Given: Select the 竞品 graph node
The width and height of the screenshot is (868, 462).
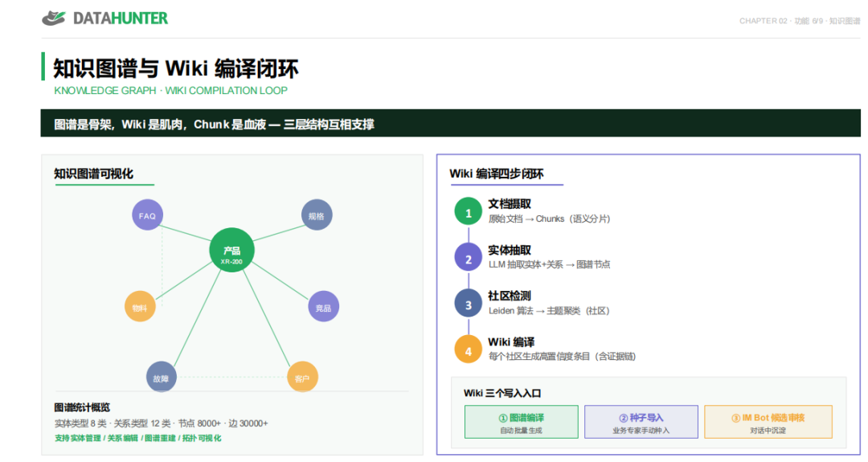Looking at the screenshot, I should (x=323, y=306).
